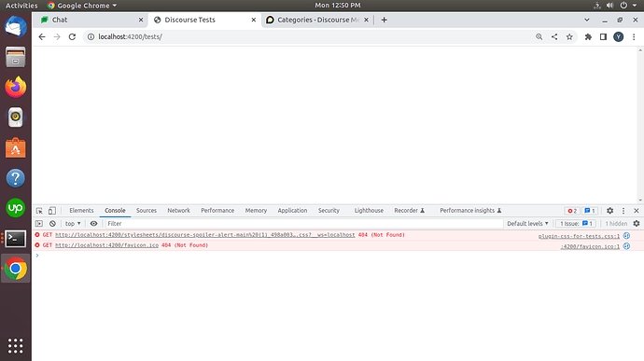The image size is (644, 361).
Task: Open Files manager from the dock
Action: pyautogui.click(x=16, y=57)
